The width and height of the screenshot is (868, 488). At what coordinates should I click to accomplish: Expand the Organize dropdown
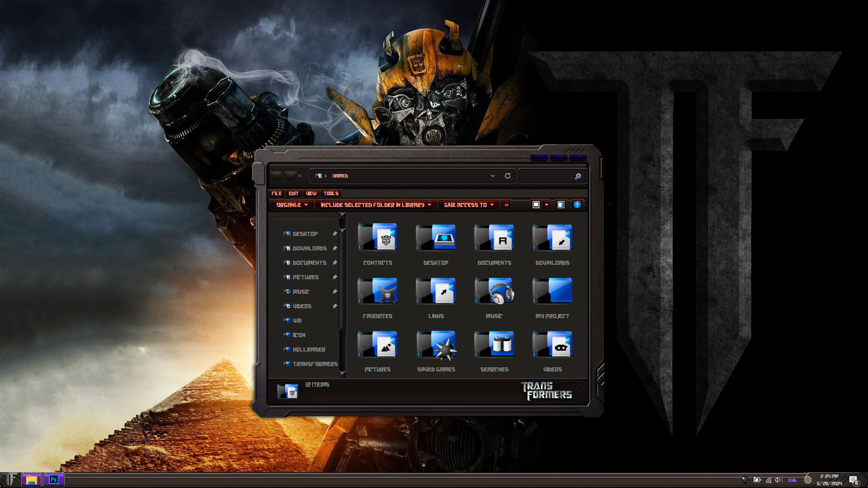292,205
